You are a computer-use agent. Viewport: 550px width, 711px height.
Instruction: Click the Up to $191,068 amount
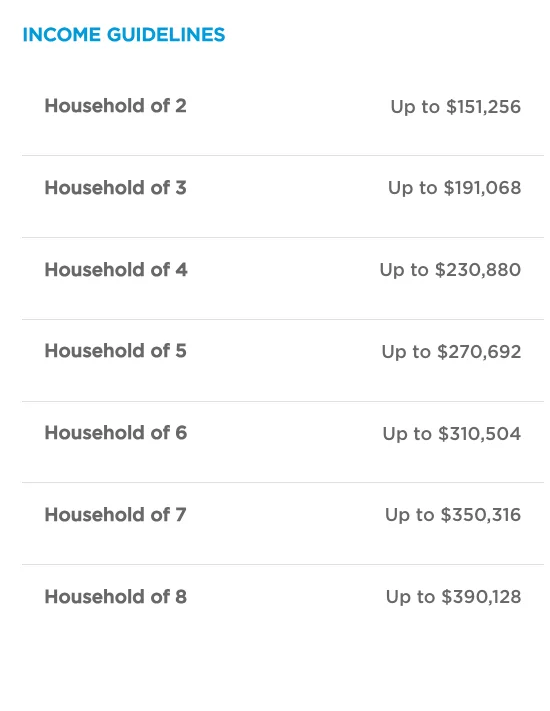(455, 188)
